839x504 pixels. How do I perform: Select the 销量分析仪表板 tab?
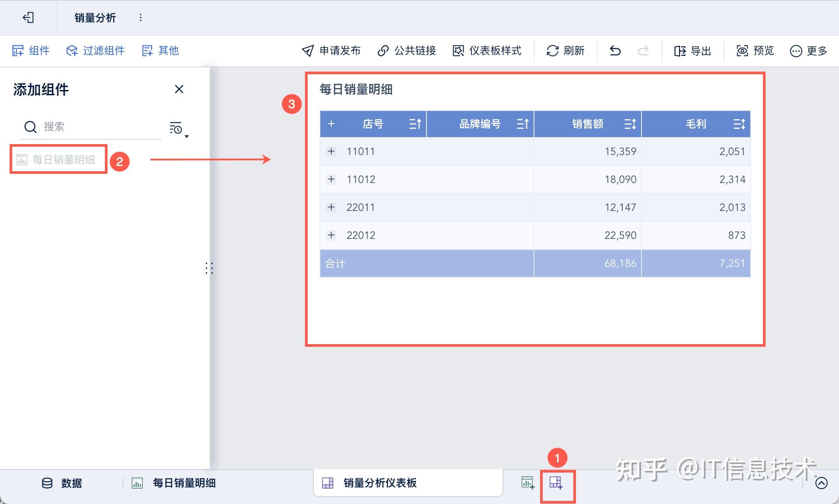[379, 483]
